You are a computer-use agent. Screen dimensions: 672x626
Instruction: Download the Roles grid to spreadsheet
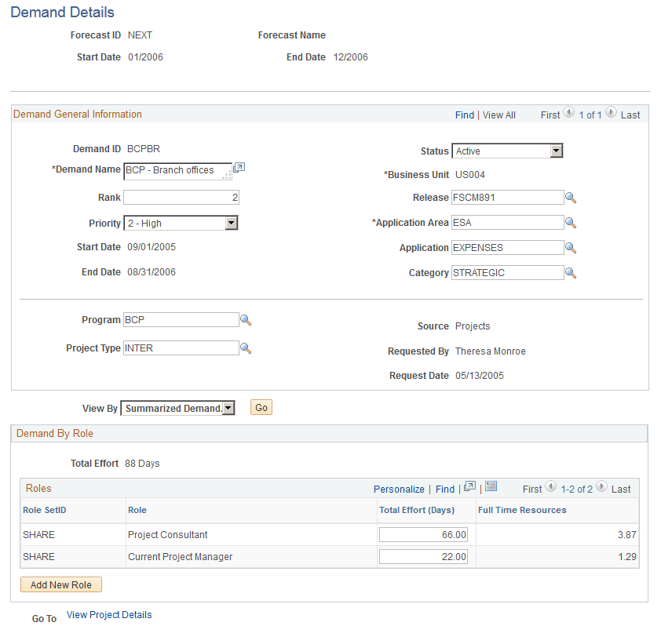491,486
